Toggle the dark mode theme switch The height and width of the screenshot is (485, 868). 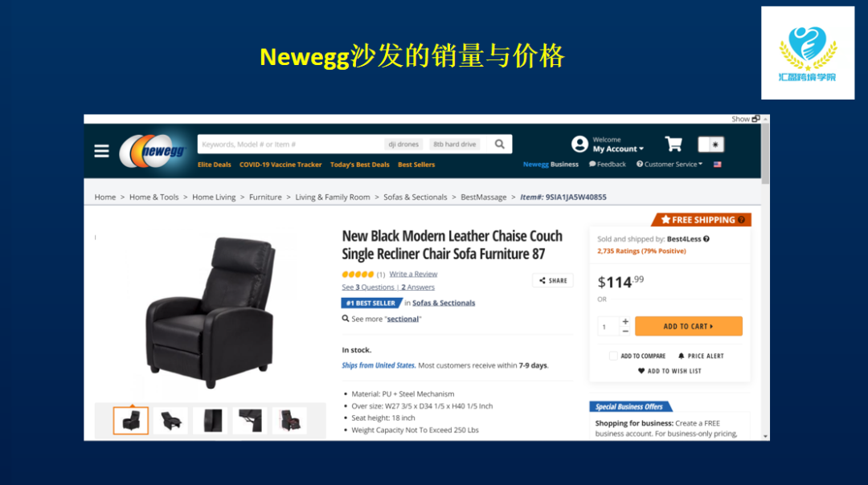tap(710, 145)
